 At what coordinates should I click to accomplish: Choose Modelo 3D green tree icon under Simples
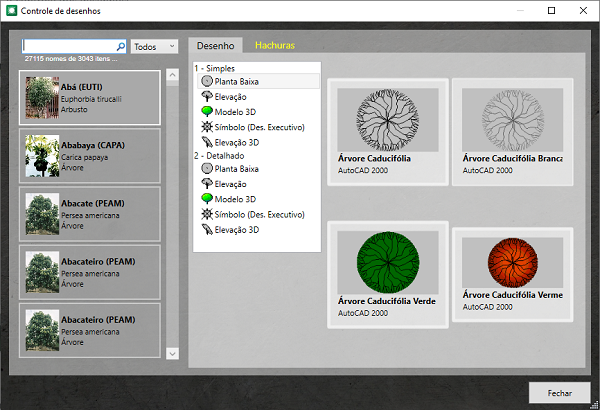click(207, 112)
